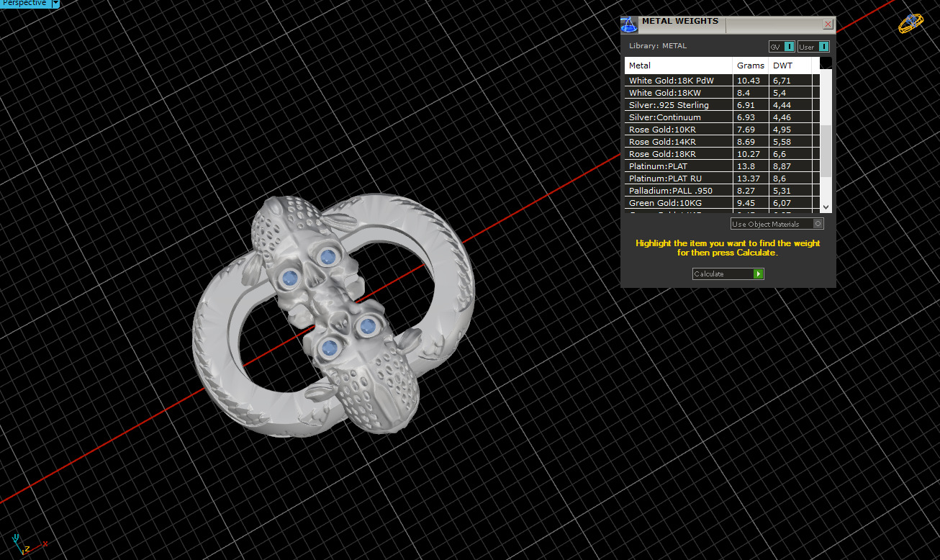
Task: Select the skull ring 3D model
Action: pos(333,314)
